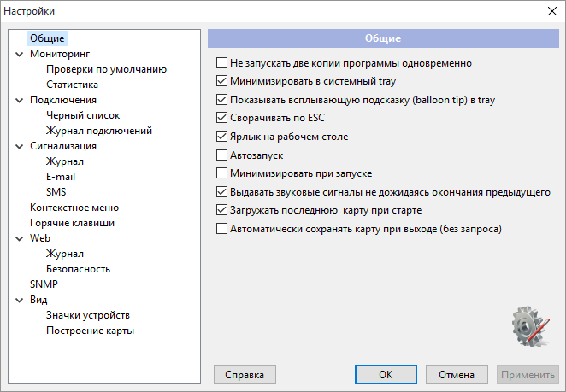Click the Отмена button
This screenshot has height=392, width=566.
[457, 375]
